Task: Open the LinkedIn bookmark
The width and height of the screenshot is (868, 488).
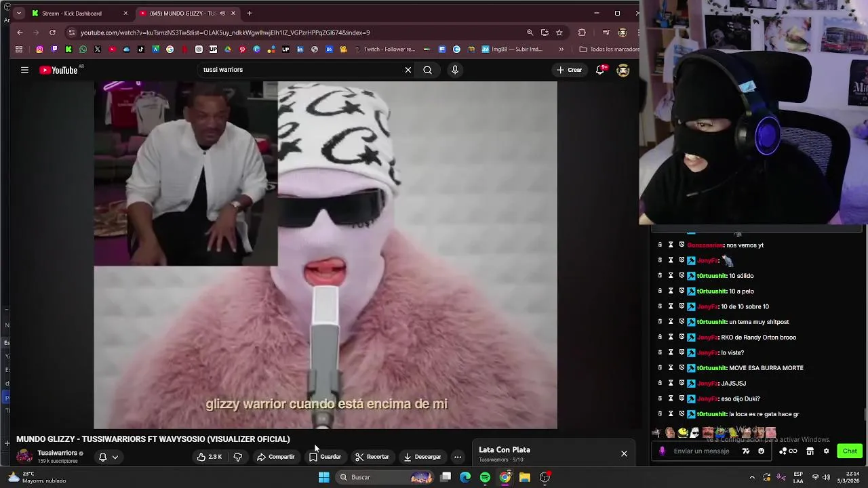Action: 300,49
